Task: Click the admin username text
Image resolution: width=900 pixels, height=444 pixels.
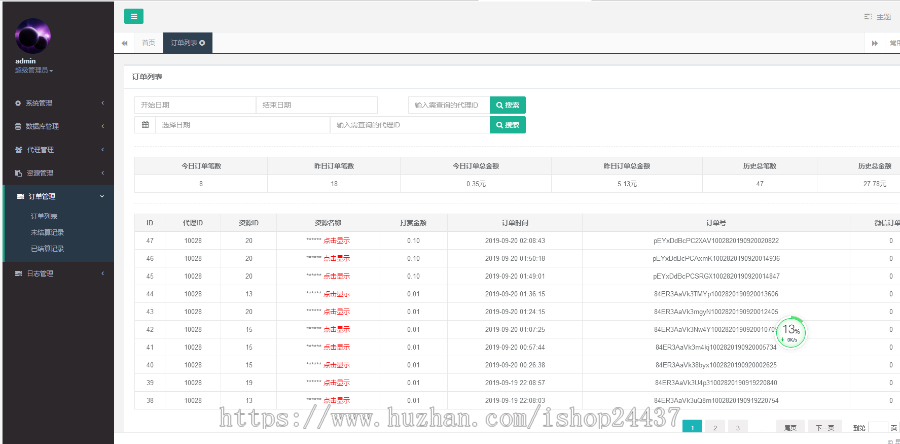Action: click(25, 61)
